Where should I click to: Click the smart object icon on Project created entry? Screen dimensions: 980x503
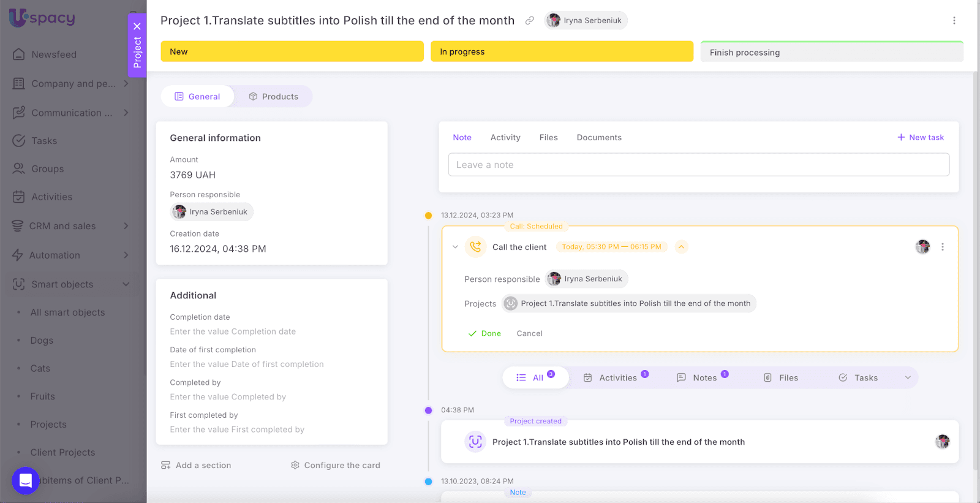coord(475,442)
